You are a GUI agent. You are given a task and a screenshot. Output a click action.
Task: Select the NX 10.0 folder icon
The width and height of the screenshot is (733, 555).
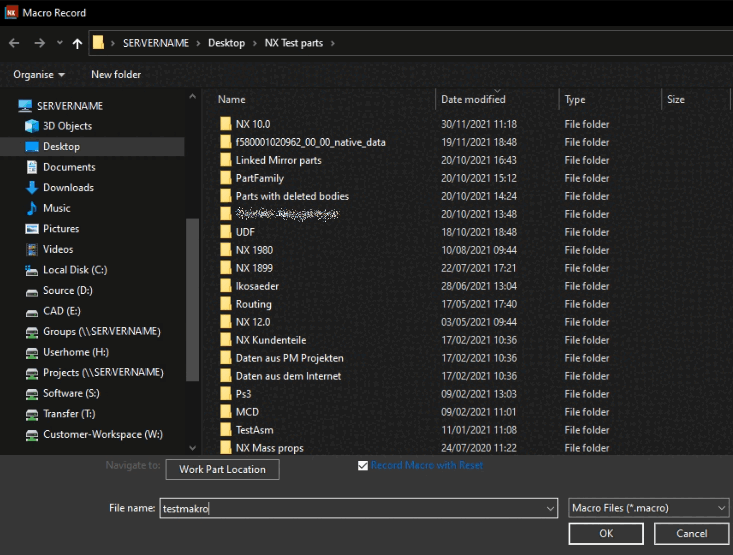tap(226, 124)
